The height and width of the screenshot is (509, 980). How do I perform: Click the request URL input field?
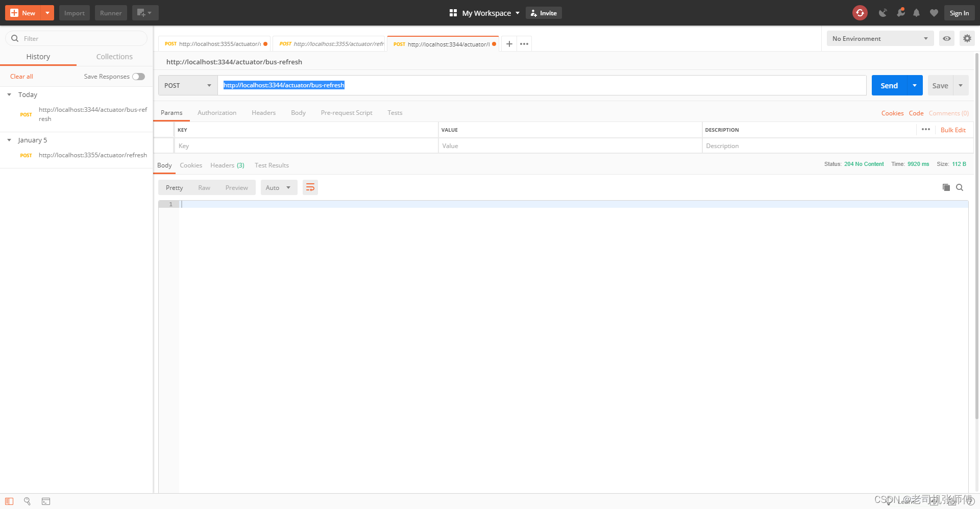[x=542, y=85]
